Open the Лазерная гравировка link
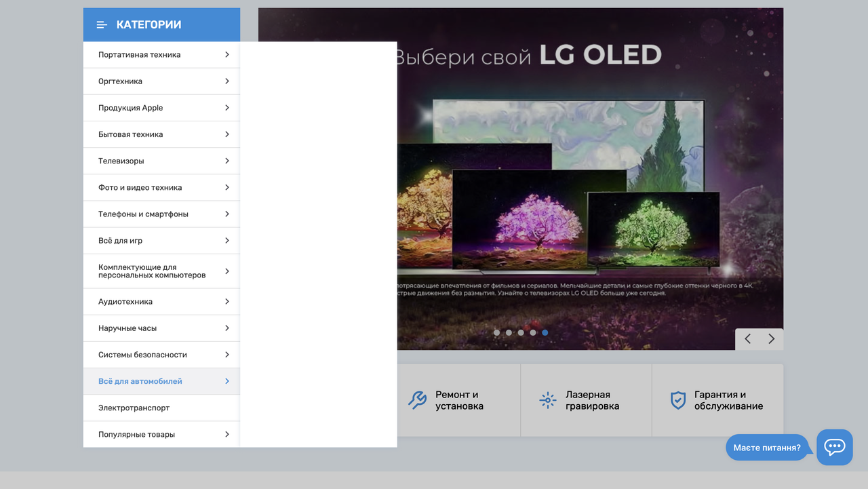This screenshot has height=489, width=868. 586,400
